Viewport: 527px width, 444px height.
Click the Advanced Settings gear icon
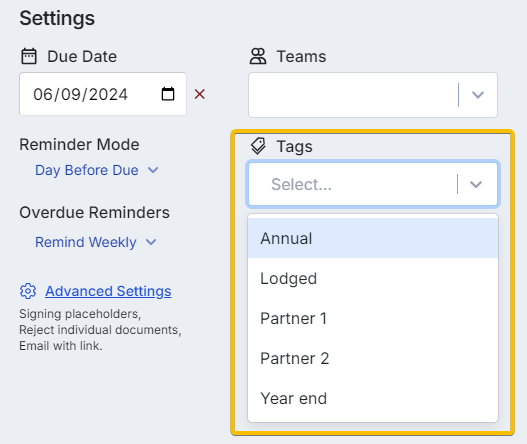28,291
